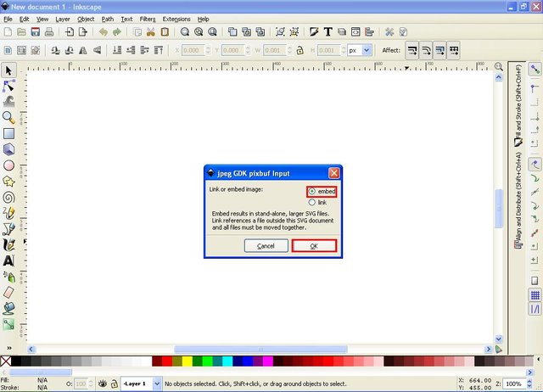Open the Layer menu
Image resolution: width=543 pixels, height=392 pixels.
pyautogui.click(x=63, y=19)
